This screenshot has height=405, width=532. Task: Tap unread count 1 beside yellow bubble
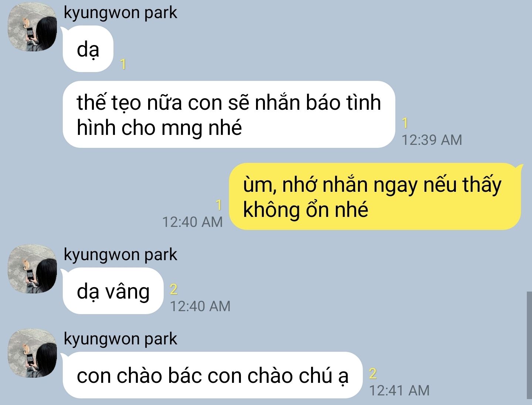(x=219, y=205)
